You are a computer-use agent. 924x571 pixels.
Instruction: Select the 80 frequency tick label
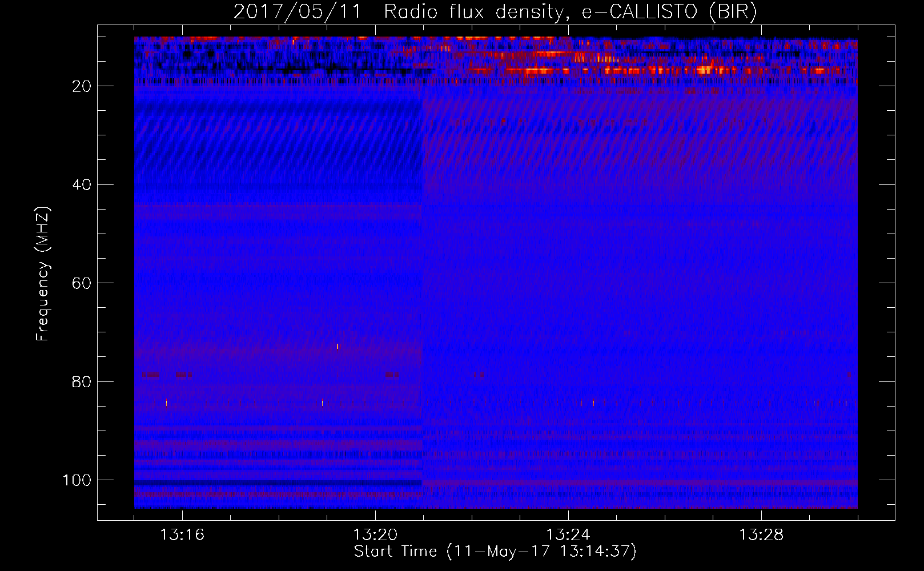coord(82,382)
